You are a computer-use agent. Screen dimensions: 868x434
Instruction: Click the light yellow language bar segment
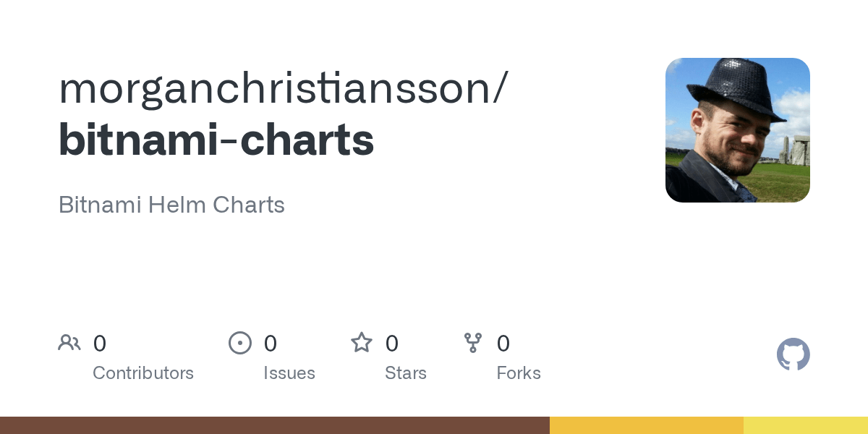806,425
